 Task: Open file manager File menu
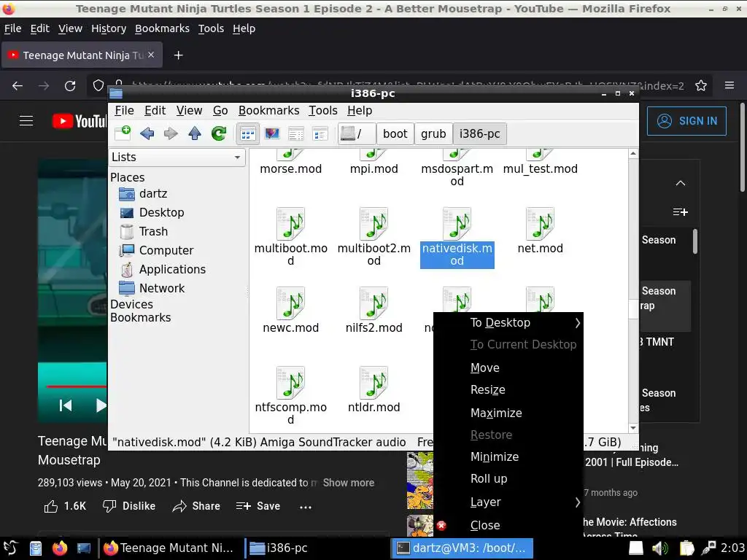tap(124, 111)
